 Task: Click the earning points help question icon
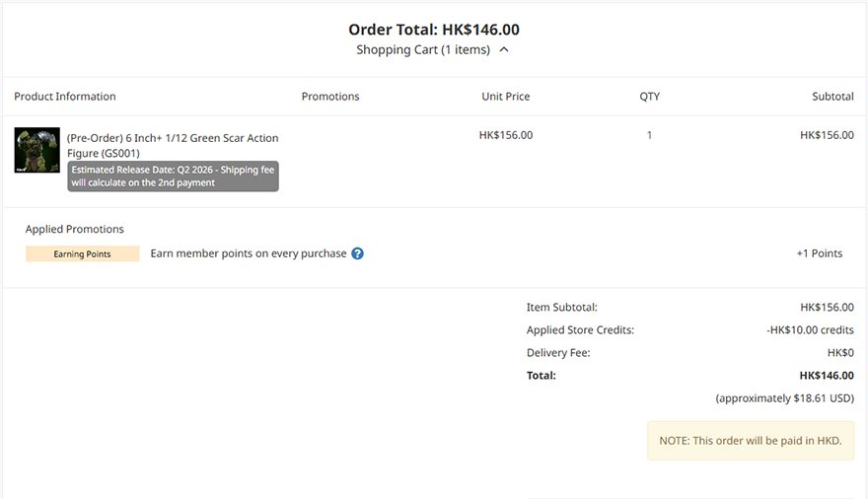(x=358, y=253)
